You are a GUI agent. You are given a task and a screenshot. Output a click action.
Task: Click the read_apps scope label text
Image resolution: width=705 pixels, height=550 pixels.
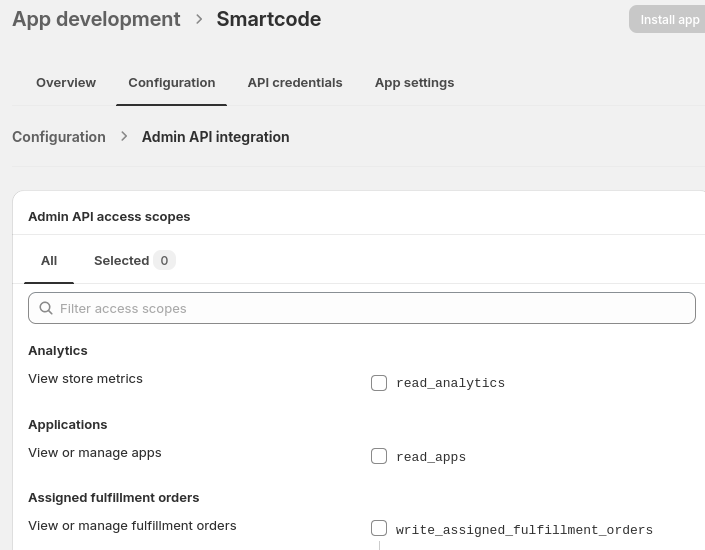coord(431,457)
